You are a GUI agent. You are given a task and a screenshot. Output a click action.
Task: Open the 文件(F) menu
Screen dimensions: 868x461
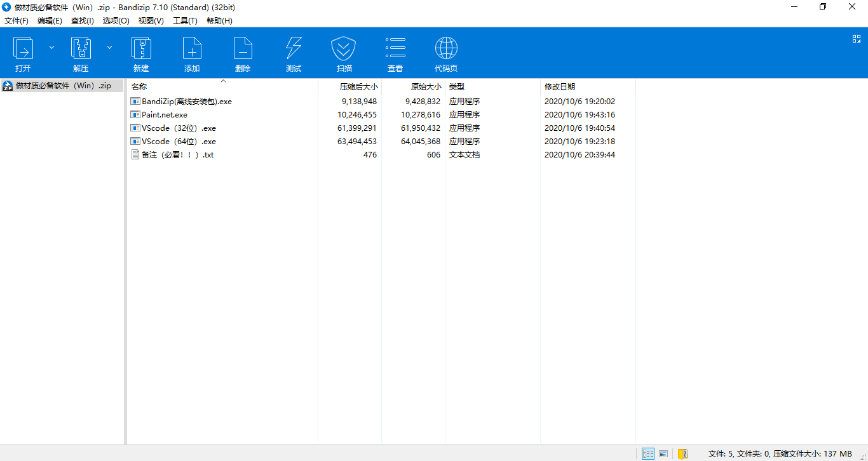pyautogui.click(x=17, y=20)
